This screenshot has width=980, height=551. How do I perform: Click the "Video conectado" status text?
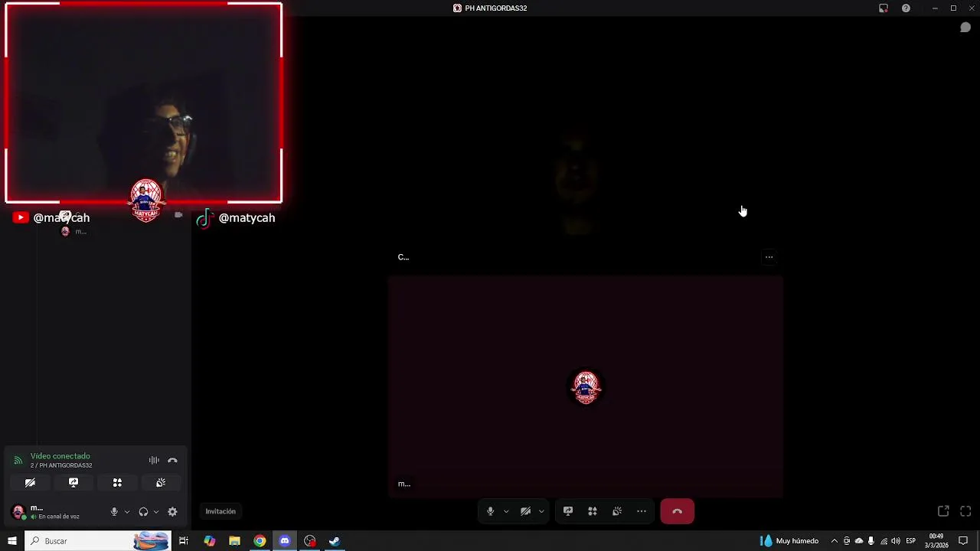click(60, 456)
